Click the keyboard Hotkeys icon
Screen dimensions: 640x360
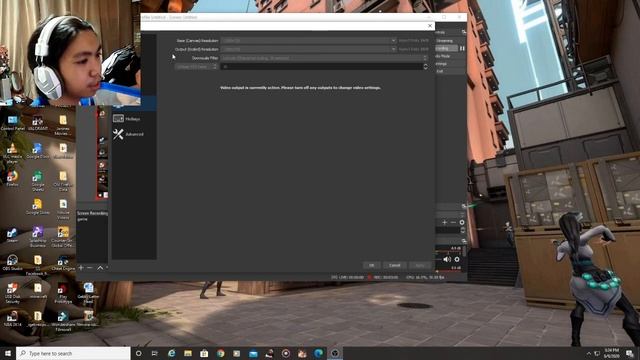tap(118, 119)
